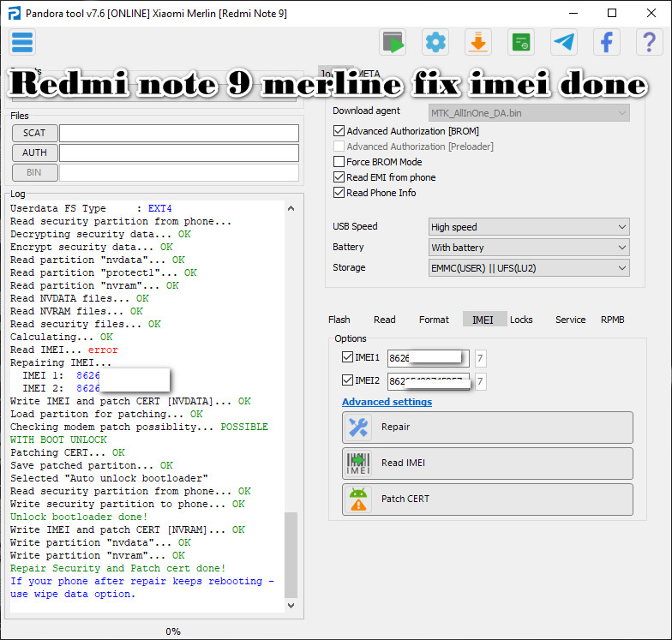Uncheck Read EMI from phone

click(x=339, y=176)
